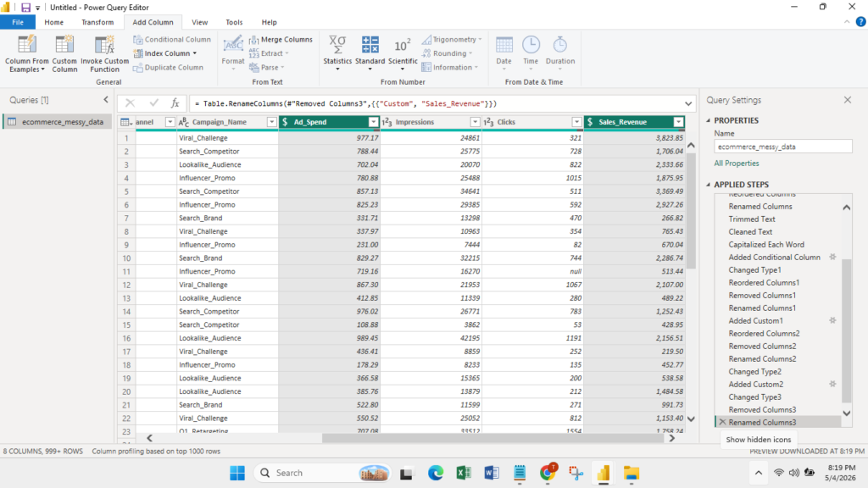This screenshot has width=868, height=488.
Task: Click the formula bar text field
Action: (437, 103)
